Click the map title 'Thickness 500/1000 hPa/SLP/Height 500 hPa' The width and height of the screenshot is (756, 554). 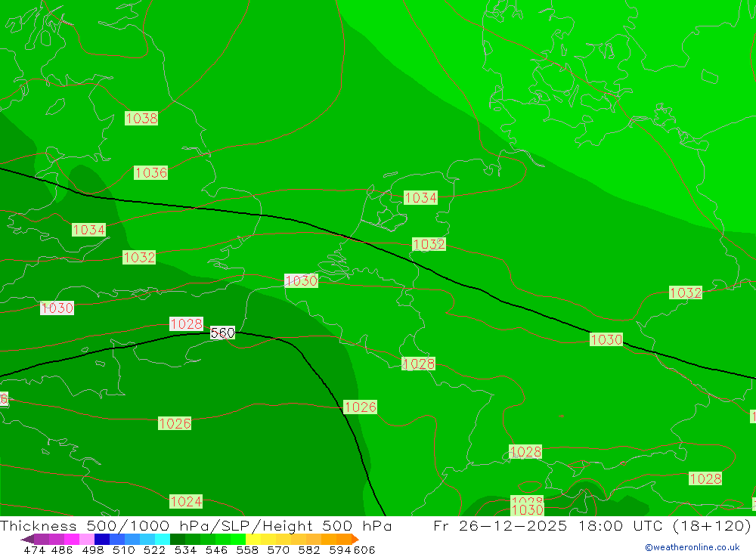[196, 525]
